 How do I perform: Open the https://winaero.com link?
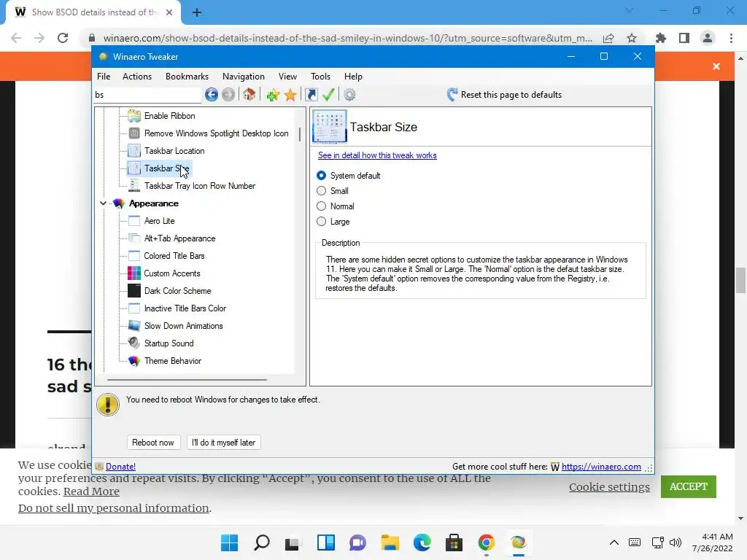point(601,467)
